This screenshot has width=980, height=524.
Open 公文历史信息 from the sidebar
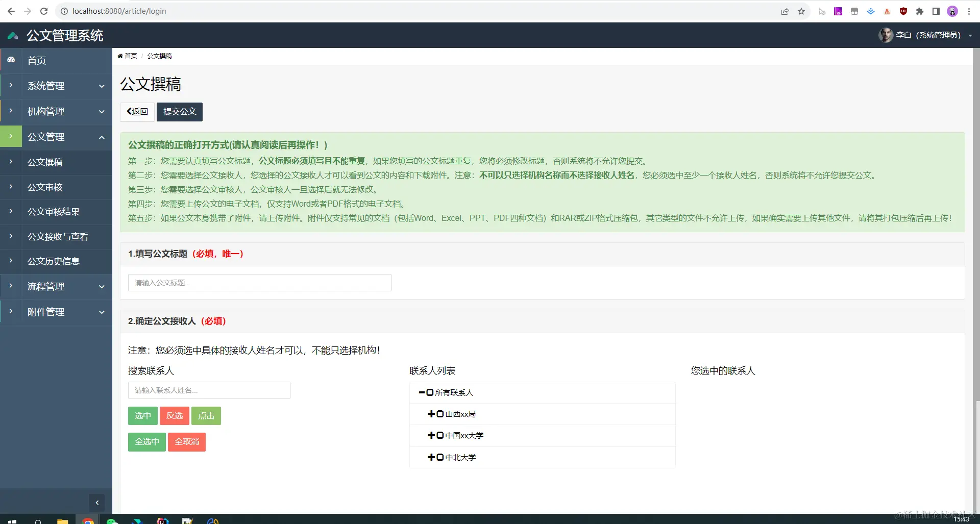[x=54, y=261]
